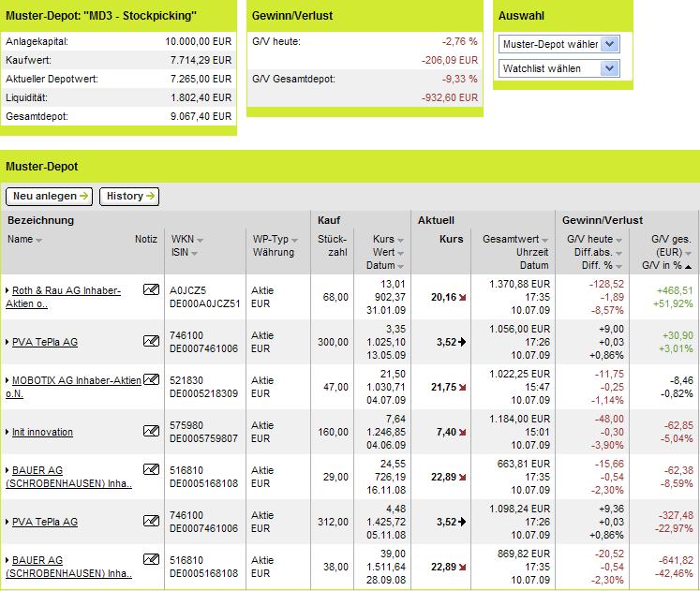Open Roth & Rau AG Inhaber-Aktien link
This screenshot has height=591, width=700.
[x=63, y=297]
